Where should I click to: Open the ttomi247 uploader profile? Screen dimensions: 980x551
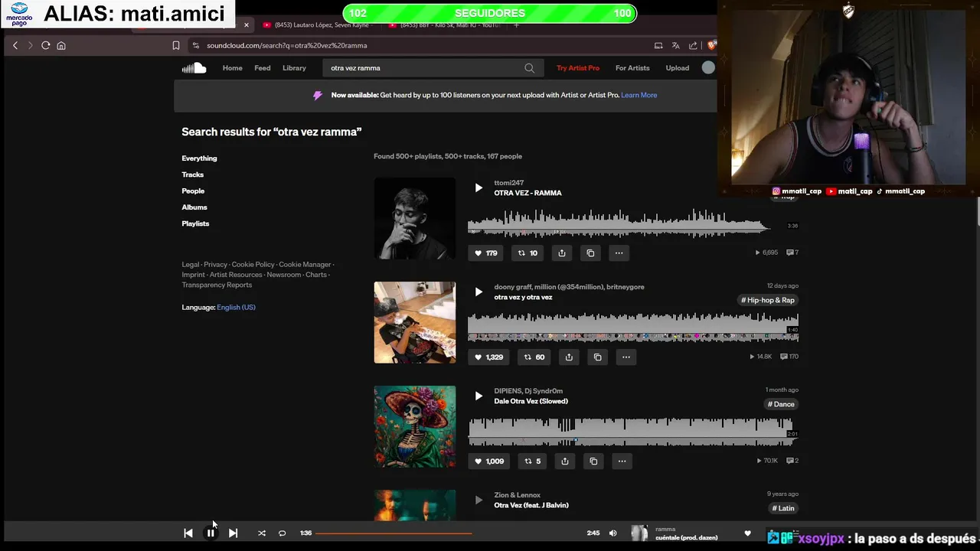point(508,183)
